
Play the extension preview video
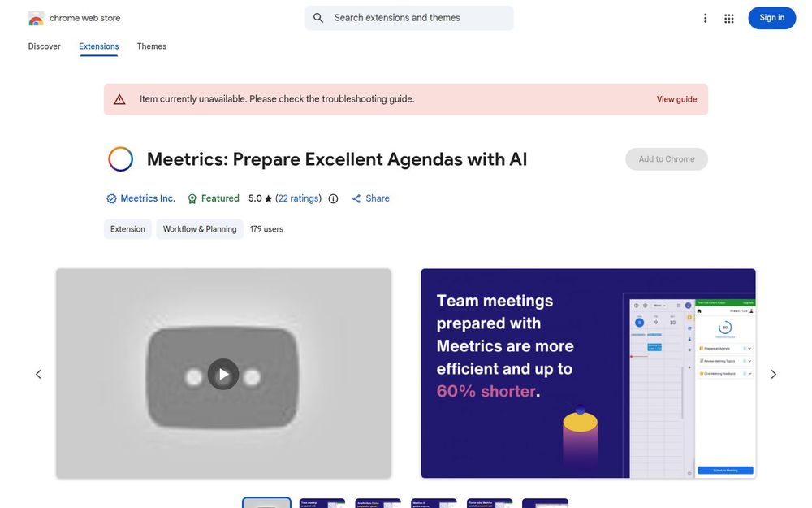(x=223, y=374)
